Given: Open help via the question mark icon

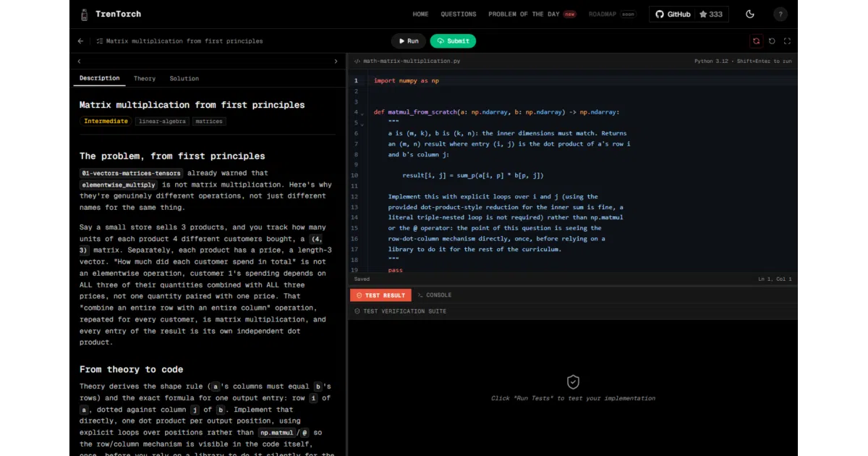Looking at the screenshot, I should tap(780, 14).
